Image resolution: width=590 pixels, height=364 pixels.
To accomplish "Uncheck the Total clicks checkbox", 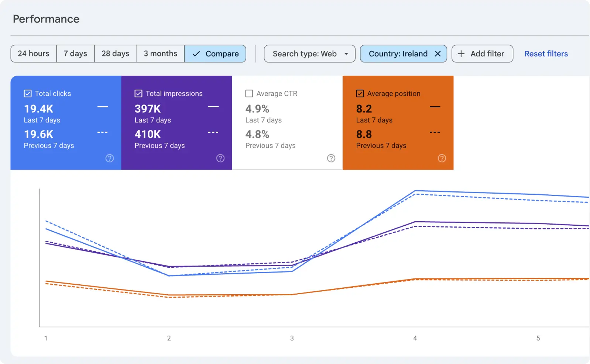I will point(28,94).
